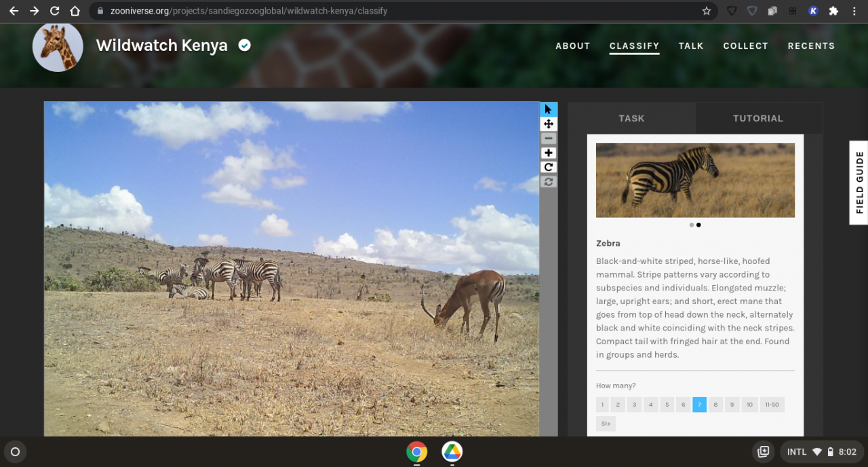Select the pan/move image tool
The height and width of the screenshot is (467, 868).
[549, 124]
